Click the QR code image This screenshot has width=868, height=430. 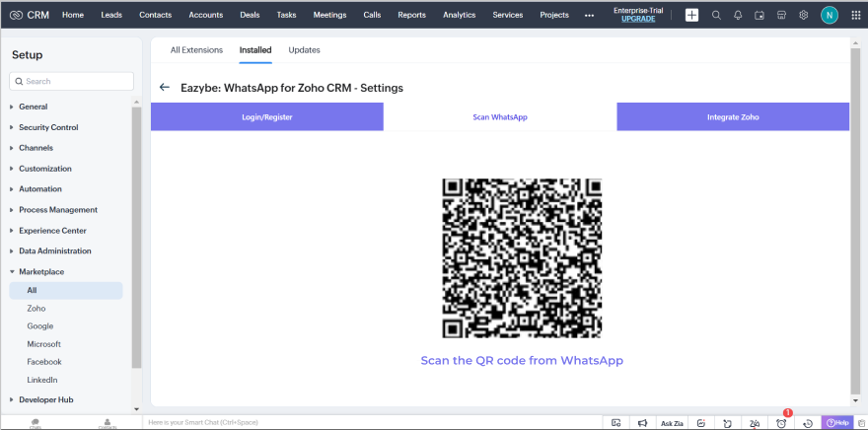pos(522,258)
